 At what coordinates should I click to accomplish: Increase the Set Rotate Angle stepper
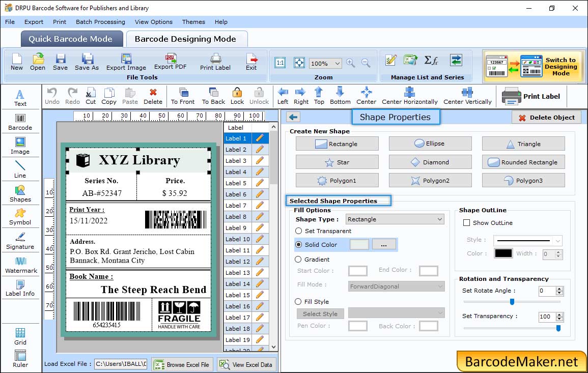[x=559, y=289]
